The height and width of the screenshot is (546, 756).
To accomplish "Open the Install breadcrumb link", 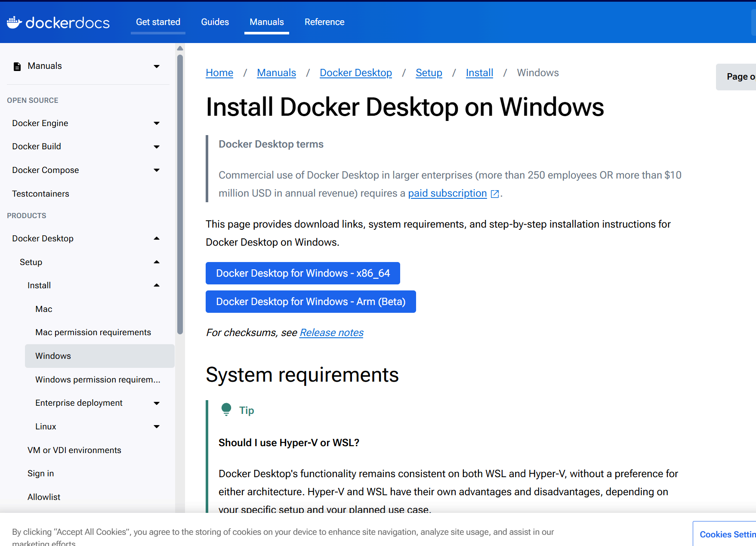I will [479, 73].
